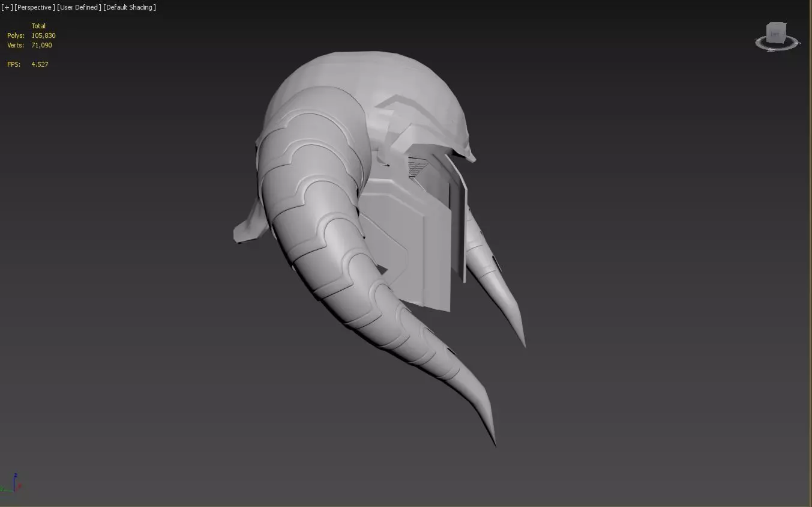812x507 pixels.
Task: Open the [+] viewport general menu
Action: click(7, 7)
